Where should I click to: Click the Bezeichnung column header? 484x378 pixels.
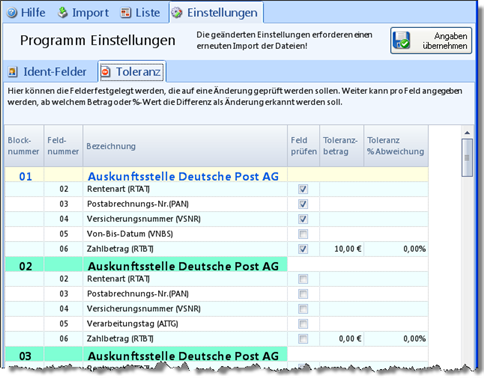click(x=185, y=146)
